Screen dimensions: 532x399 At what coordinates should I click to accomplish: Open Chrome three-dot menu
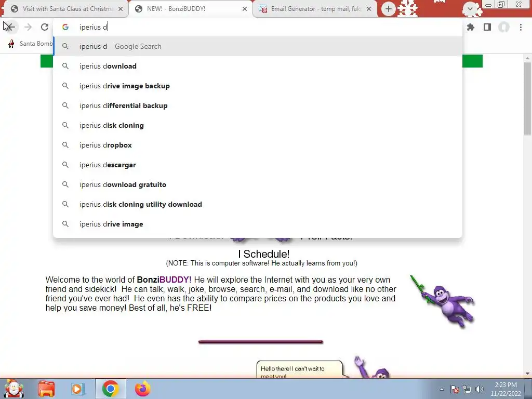(x=521, y=27)
